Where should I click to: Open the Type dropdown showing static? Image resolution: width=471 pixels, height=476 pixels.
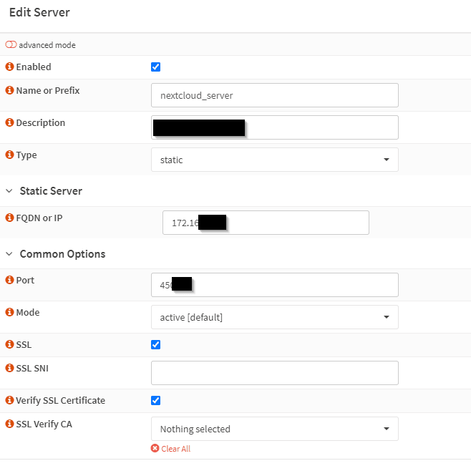[x=275, y=160]
